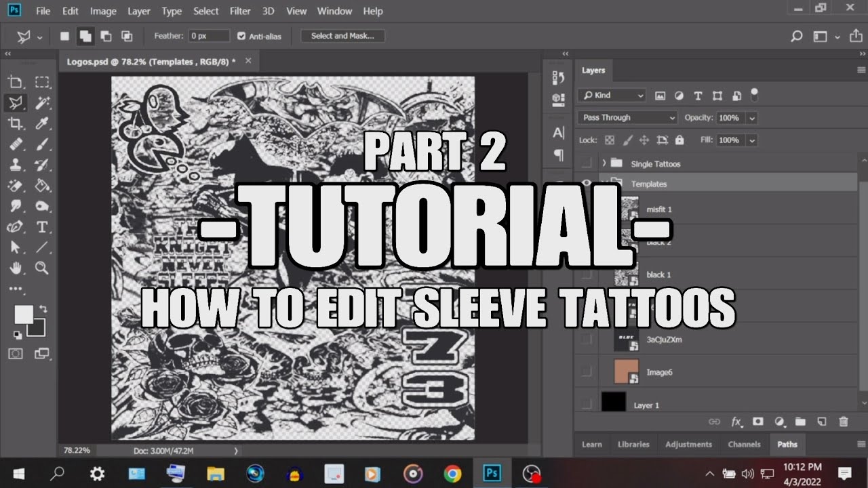Select the Clone Stamp tool
This screenshot has width=868, height=488.
click(x=15, y=165)
